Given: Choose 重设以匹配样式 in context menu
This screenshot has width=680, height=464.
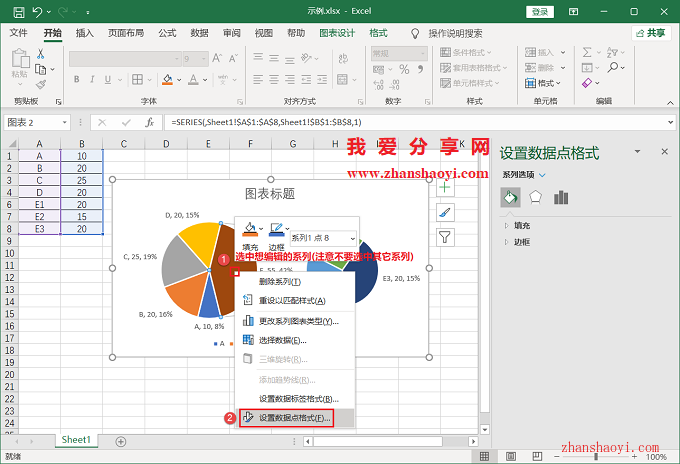Looking at the screenshot, I should point(295,301).
